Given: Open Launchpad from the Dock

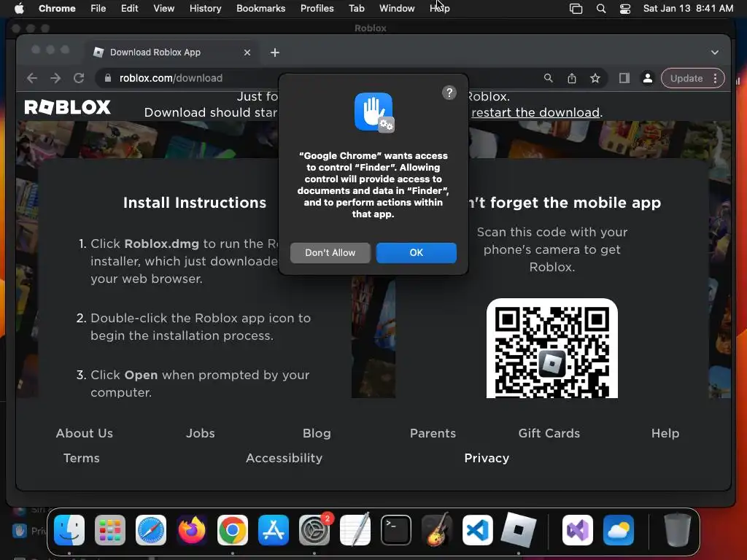Looking at the screenshot, I should coord(110,530).
